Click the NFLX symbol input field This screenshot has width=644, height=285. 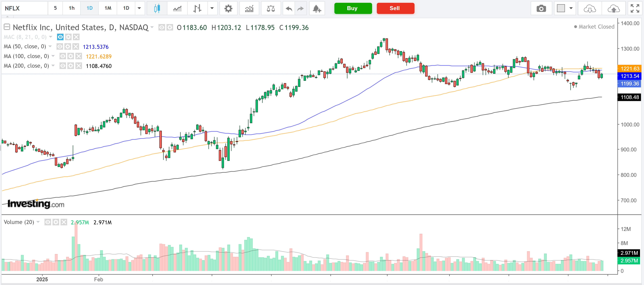tap(24, 8)
